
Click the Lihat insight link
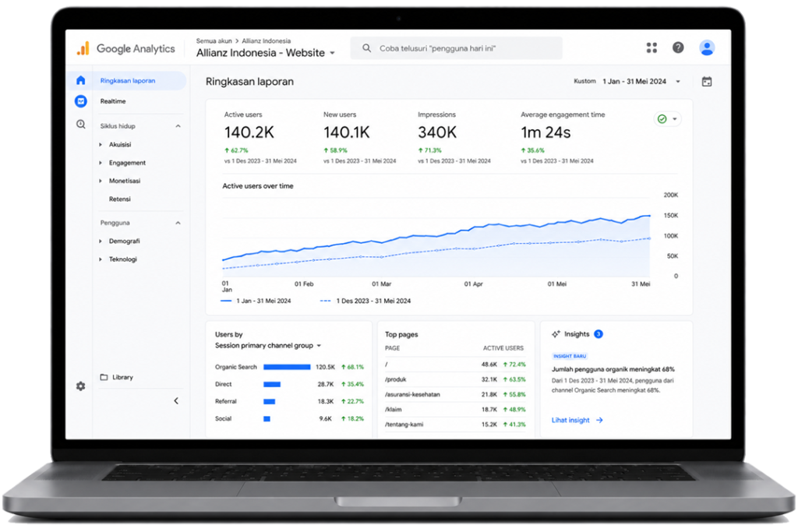click(570, 420)
